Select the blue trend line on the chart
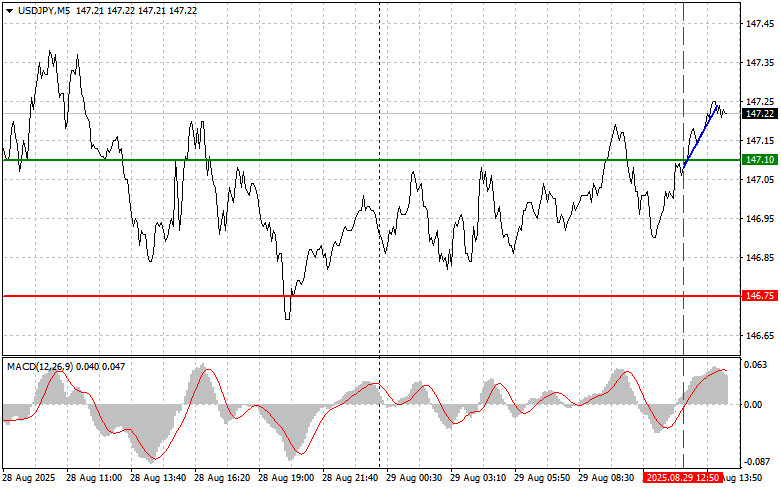The height and width of the screenshot is (489, 781). [x=700, y=137]
